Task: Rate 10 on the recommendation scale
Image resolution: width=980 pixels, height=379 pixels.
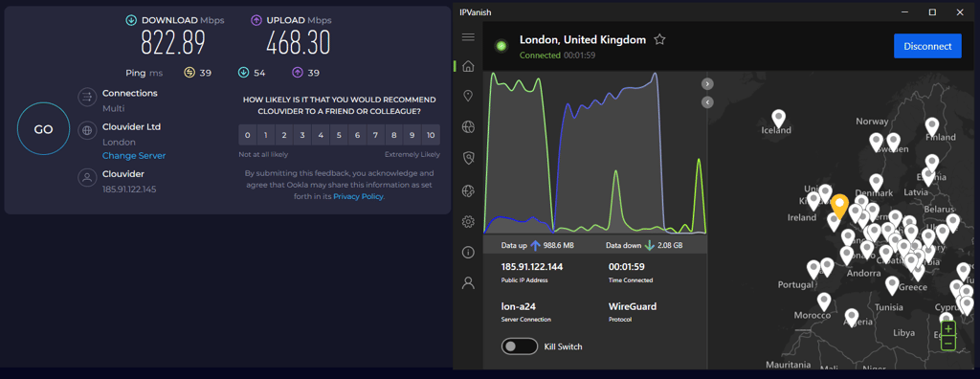Action: [432, 135]
